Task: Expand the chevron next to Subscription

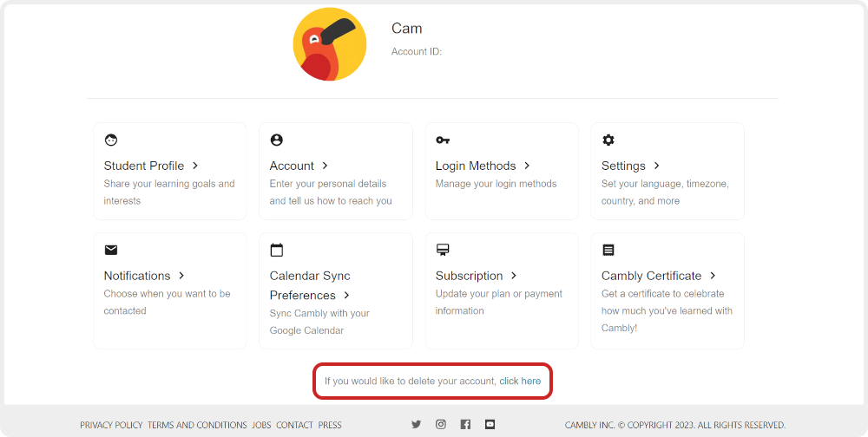Action: click(514, 276)
